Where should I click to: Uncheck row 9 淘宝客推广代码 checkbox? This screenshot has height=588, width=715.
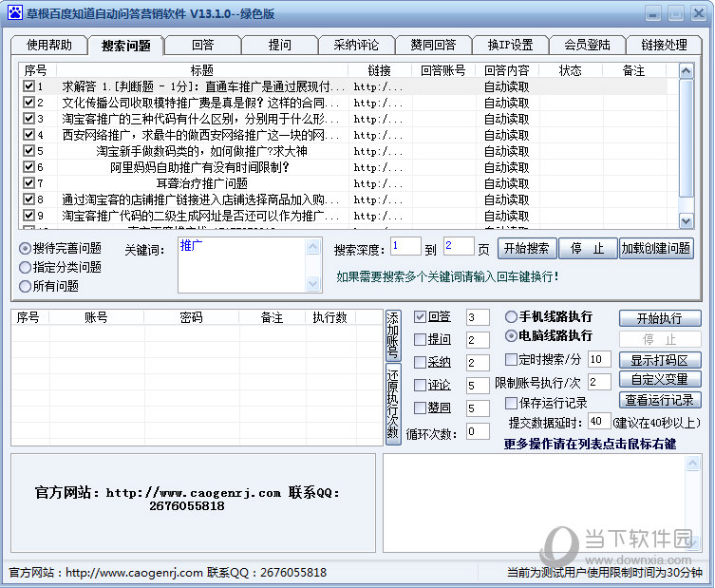point(28,216)
